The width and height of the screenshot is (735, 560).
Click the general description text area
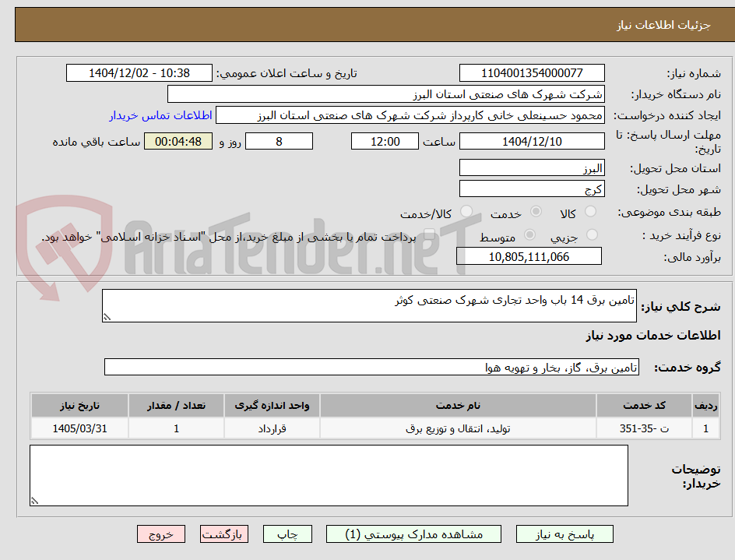pos(369,306)
